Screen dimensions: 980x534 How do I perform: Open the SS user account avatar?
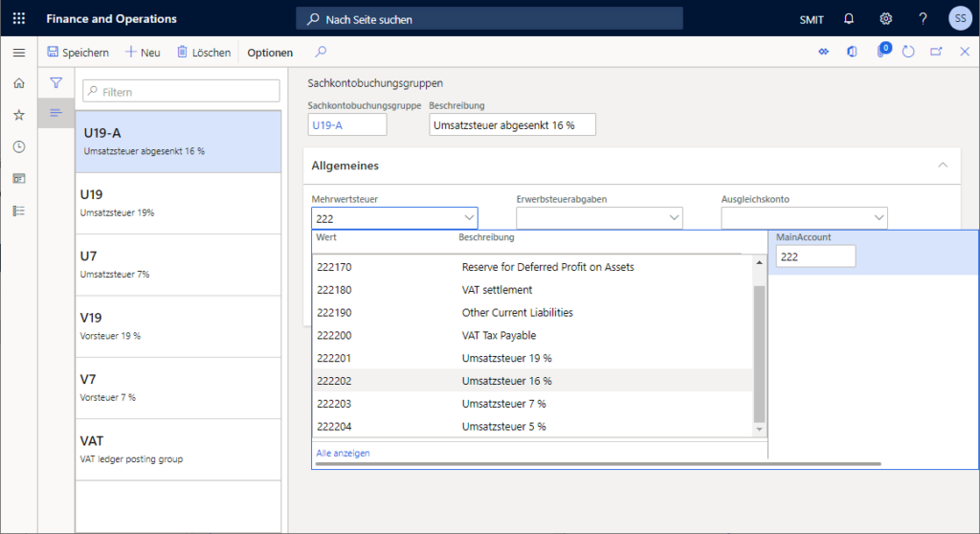(960, 19)
